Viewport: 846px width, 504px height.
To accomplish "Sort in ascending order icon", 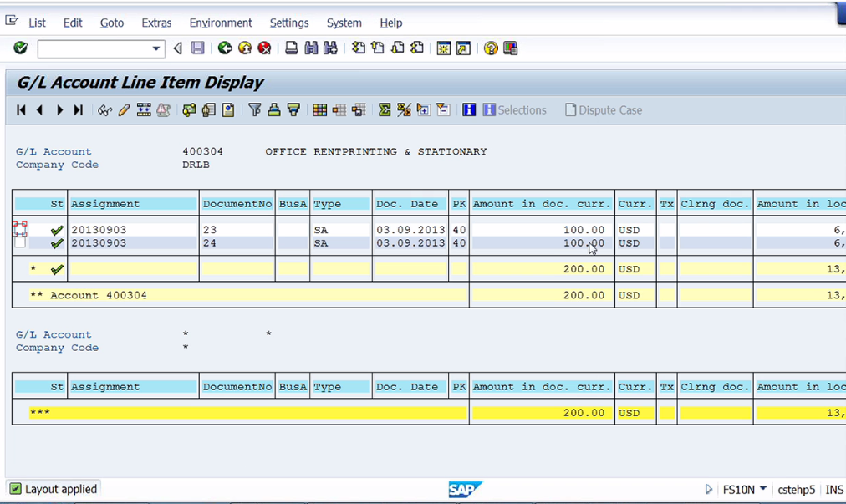I will (274, 110).
